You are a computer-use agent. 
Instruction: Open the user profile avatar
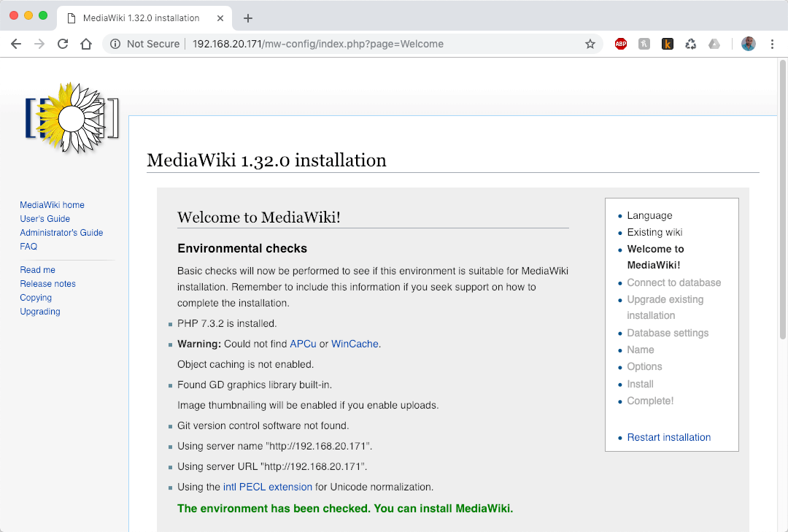coord(749,44)
